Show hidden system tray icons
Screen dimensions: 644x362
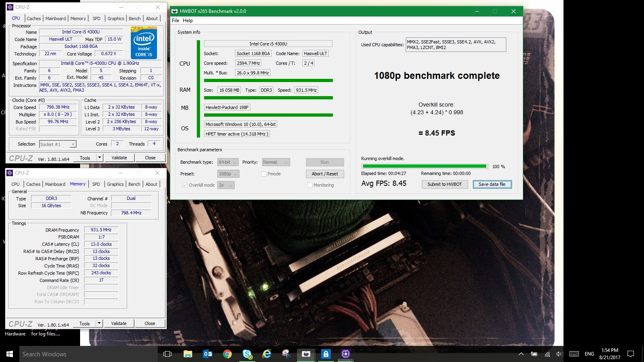(521, 354)
